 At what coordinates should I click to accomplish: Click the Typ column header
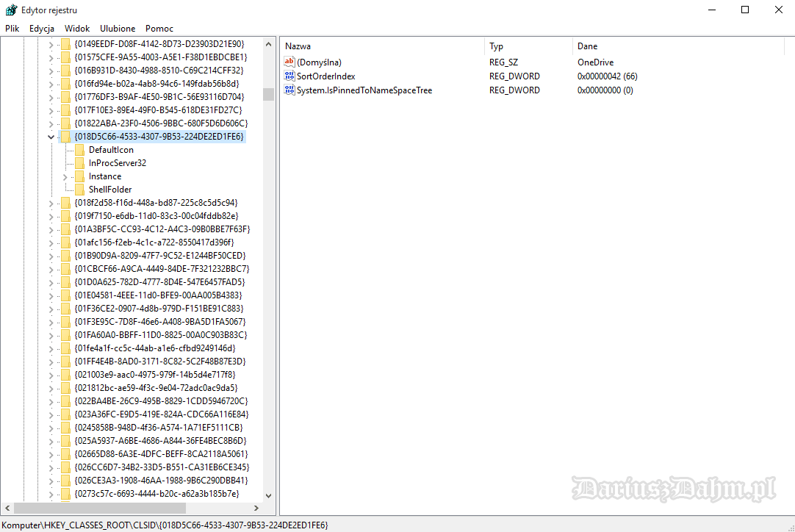[x=529, y=46]
